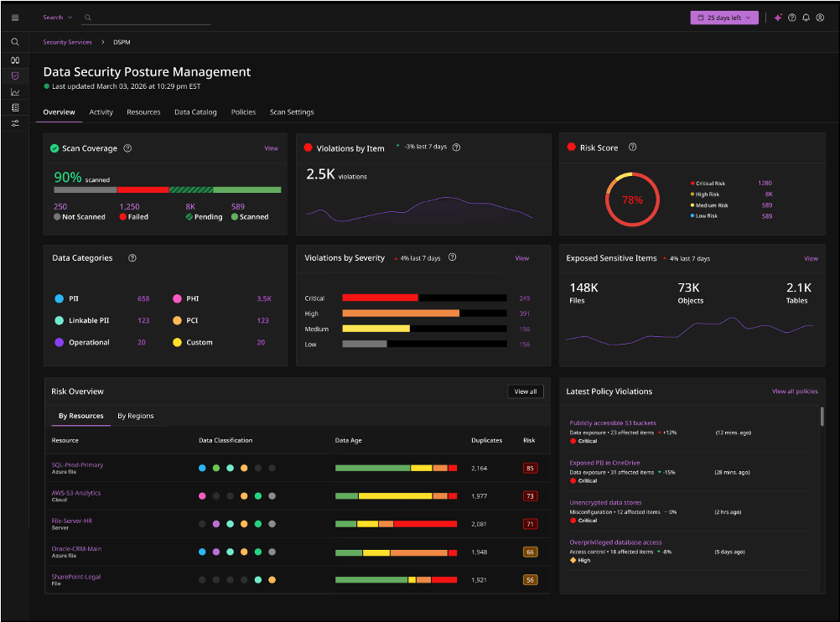The height and width of the screenshot is (622, 840).
Task: Open the 25 days left dropdown
Action: [x=724, y=18]
